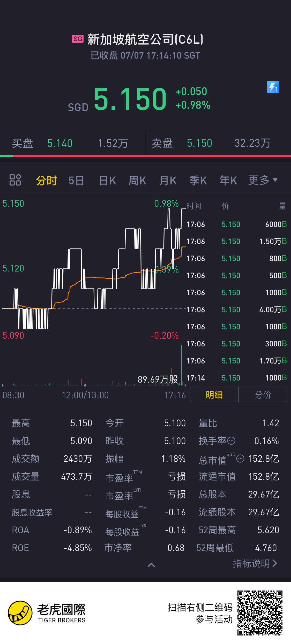The height and width of the screenshot is (644, 291).
Task: Switch to the 日K daily candlestick tab
Action: pyautogui.click(x=108, y=180)
